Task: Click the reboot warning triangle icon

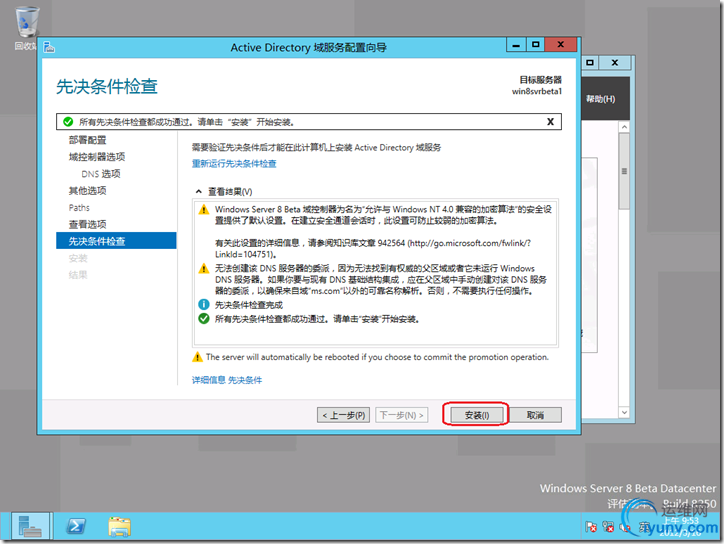Action: pos(198,357)
